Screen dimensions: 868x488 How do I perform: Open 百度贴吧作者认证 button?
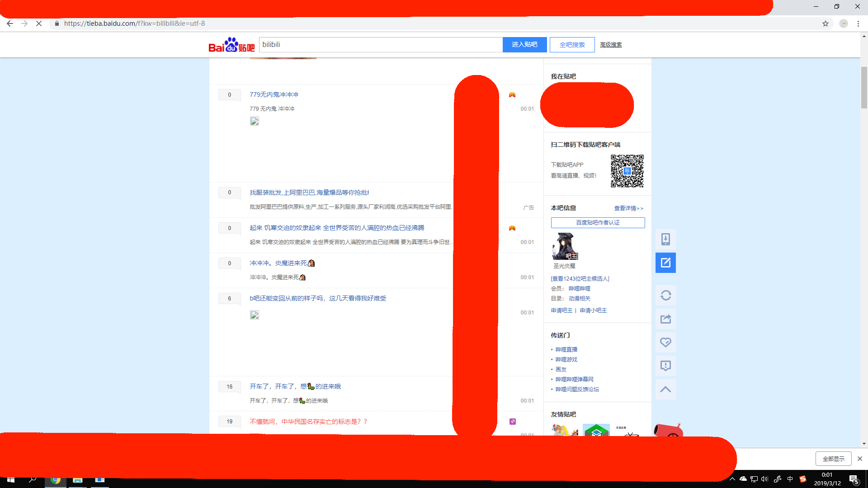click(x=598, y=223)
